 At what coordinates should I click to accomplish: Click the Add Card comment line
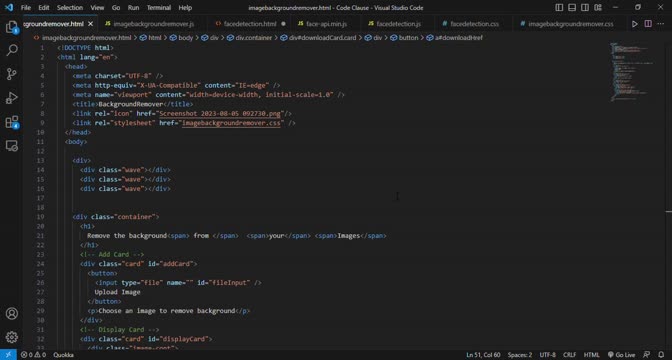pos(112,255)
